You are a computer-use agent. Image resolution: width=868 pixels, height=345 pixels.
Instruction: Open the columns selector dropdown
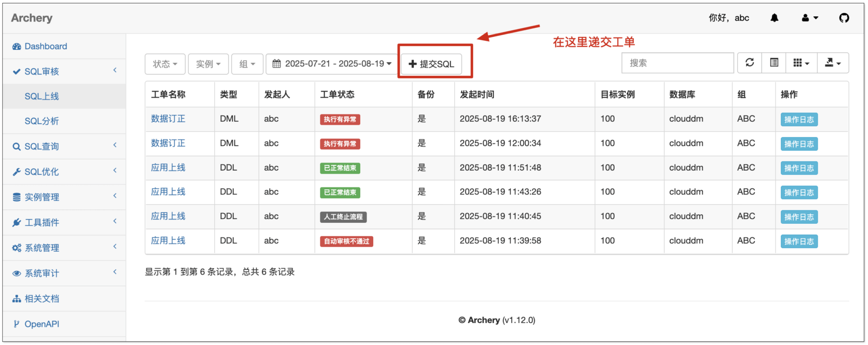800,63
